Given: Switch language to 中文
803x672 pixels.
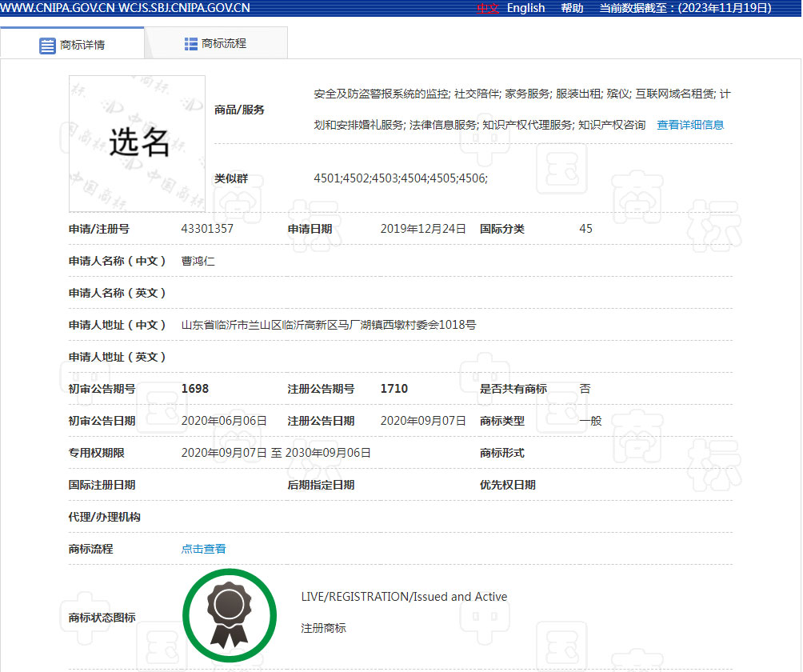Looking at the screenshot, I should click(x=488, y=8).
